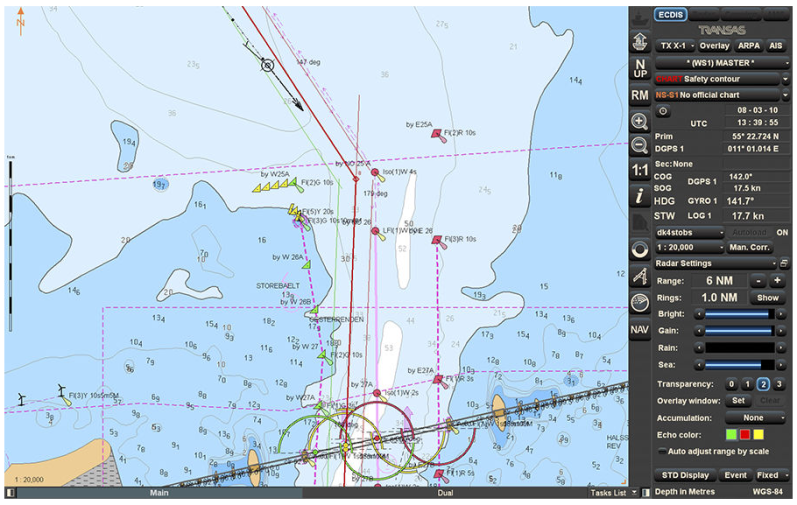Set transparency level to 0
Viewport: 797px width, 505px height.
click(731, 384)
